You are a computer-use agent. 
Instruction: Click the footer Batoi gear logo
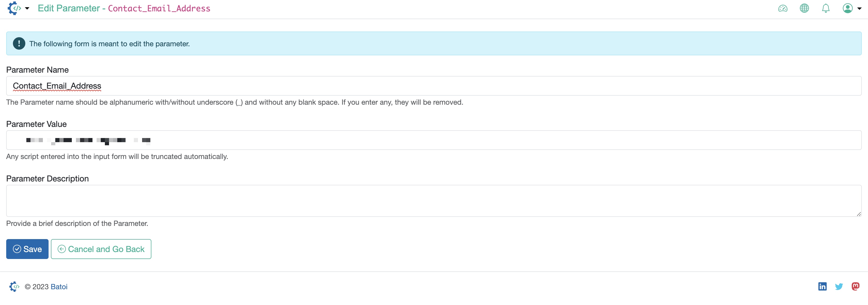pyautogui.click(x=14, y=286)
